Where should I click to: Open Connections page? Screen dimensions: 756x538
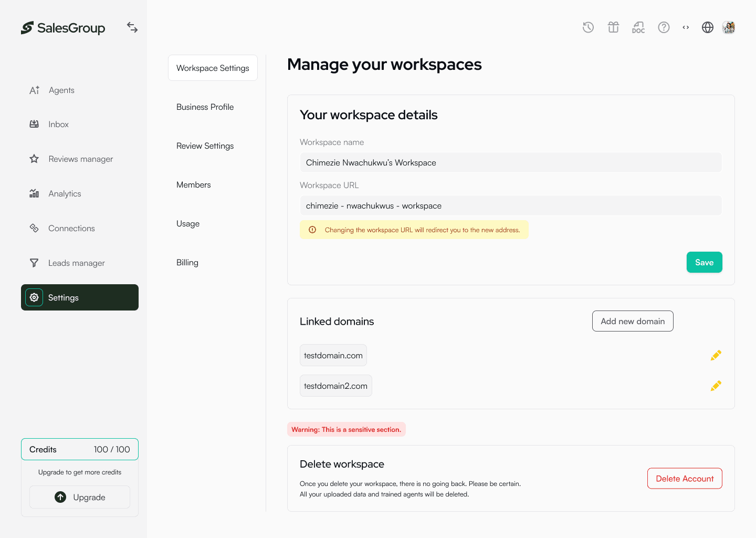tap(80, 228)
